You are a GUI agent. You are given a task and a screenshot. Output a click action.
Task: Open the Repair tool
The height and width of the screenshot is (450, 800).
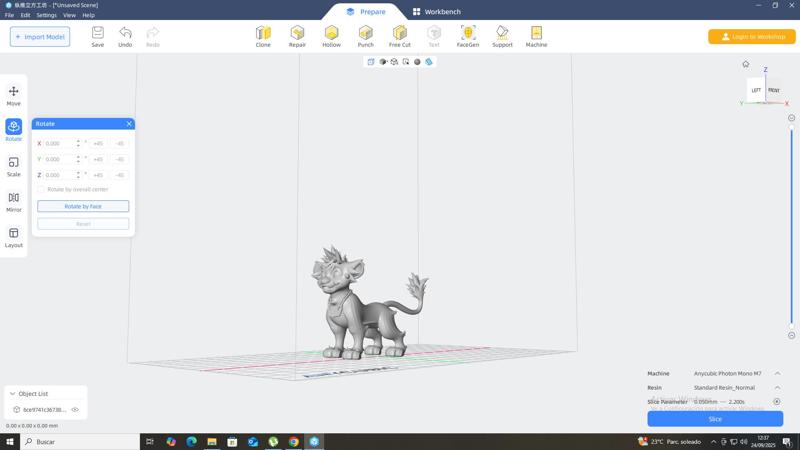(297, 37)
